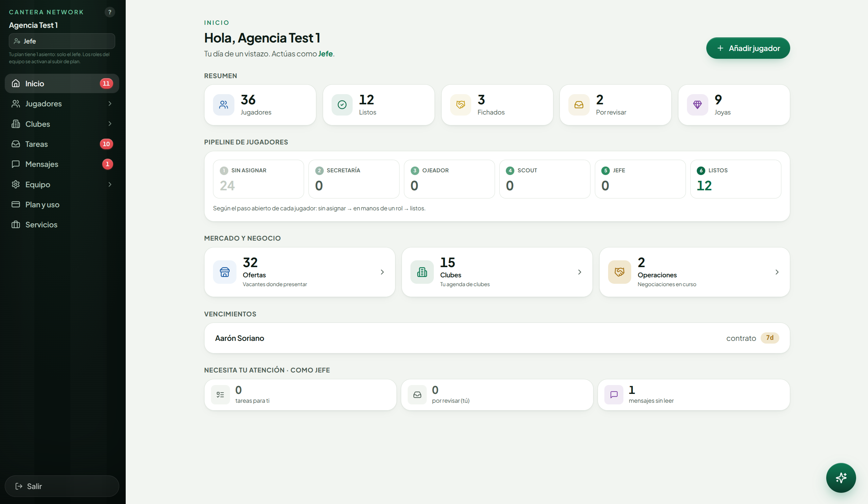Open Tareas in the sidebar
Viewport: 868px width, 504px height.
click(62, 144)
